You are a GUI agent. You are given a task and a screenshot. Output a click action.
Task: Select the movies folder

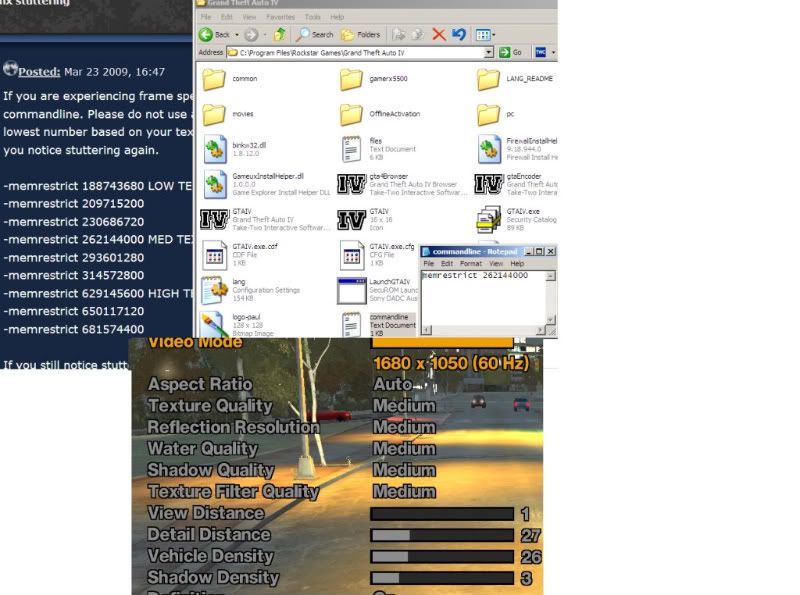tap(228, 114)
